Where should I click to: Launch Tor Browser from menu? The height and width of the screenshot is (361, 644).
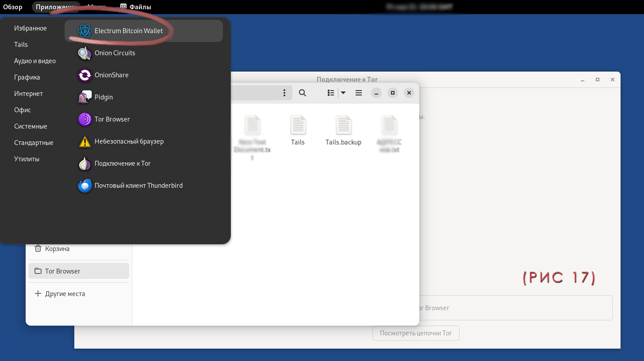84,119
